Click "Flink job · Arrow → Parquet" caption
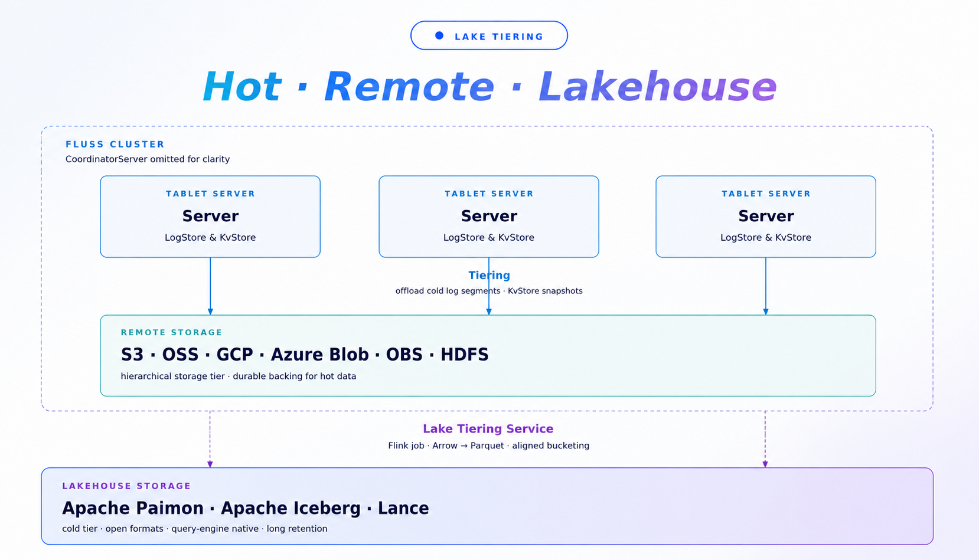 489,446
